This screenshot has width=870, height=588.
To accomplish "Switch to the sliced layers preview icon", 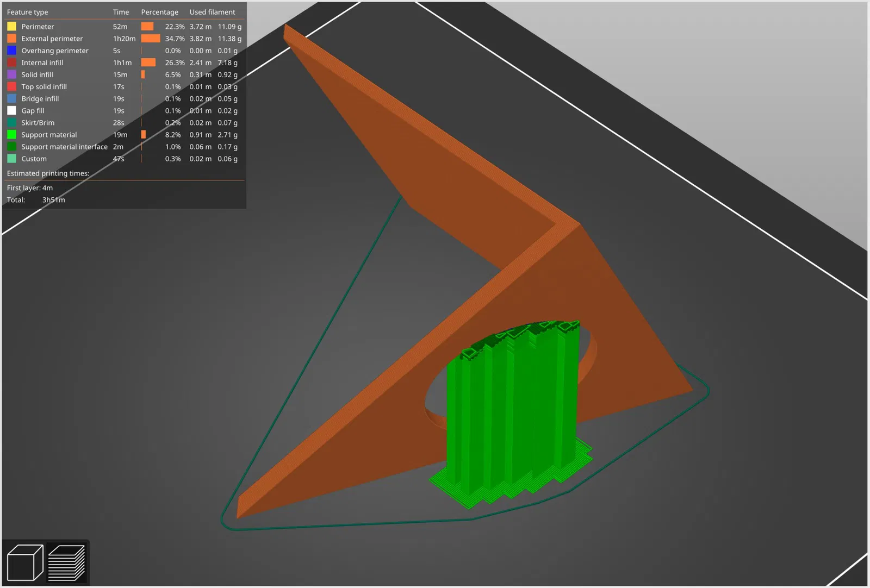I will tap(67, 562).
